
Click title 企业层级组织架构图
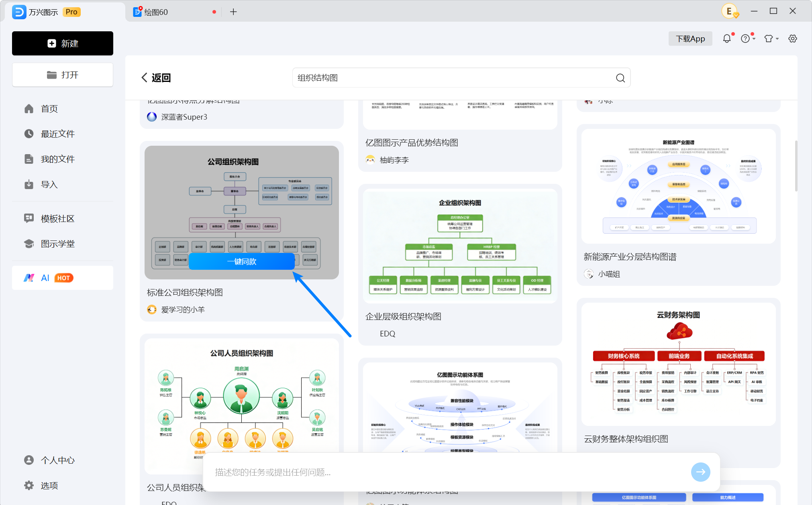[x=403, y=317]
